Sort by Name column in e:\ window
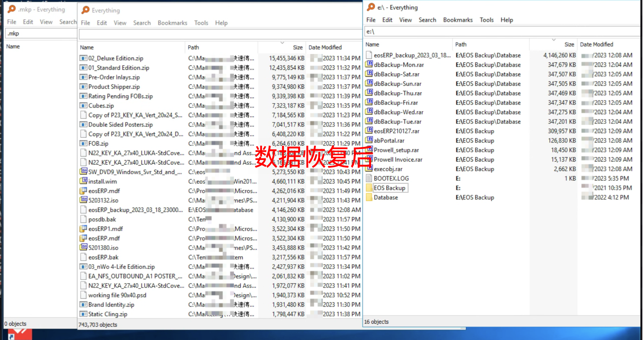Viewport: 644px width, 340px height. tap(408, 44)
